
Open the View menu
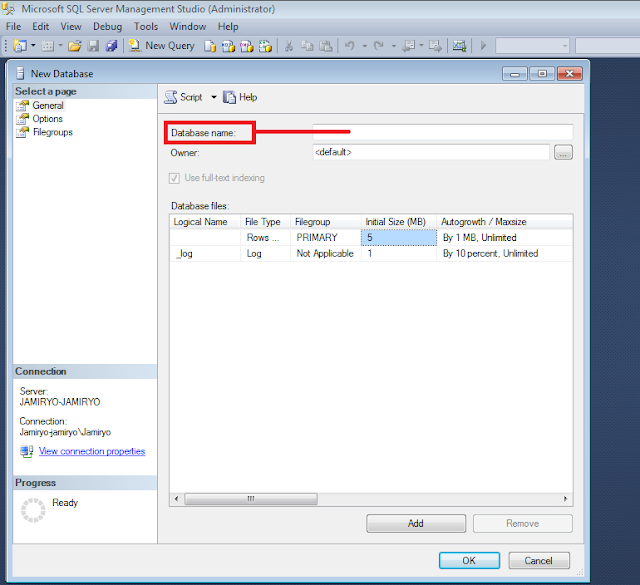point(71,27)
